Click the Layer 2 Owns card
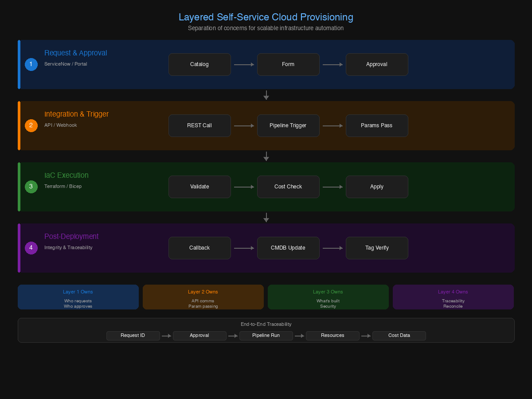 [203, 297]
